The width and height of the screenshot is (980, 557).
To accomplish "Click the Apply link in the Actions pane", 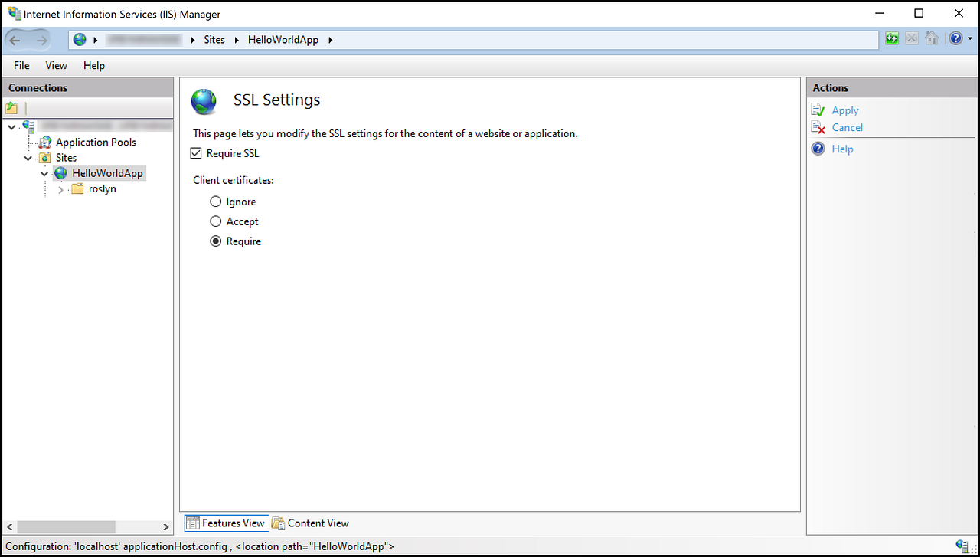I will (844, 110).
